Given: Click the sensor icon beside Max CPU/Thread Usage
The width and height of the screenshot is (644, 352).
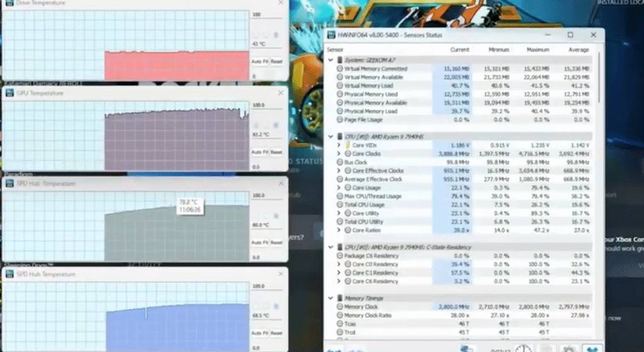Looking at the screenshot, I should click(x=340, y=196).
